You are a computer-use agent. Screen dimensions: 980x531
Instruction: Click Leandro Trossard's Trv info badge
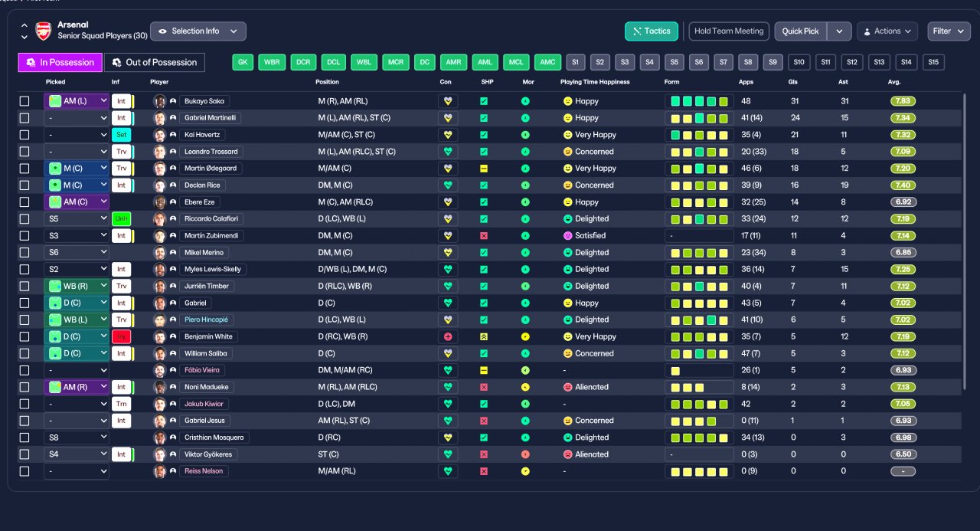[121, 152]
